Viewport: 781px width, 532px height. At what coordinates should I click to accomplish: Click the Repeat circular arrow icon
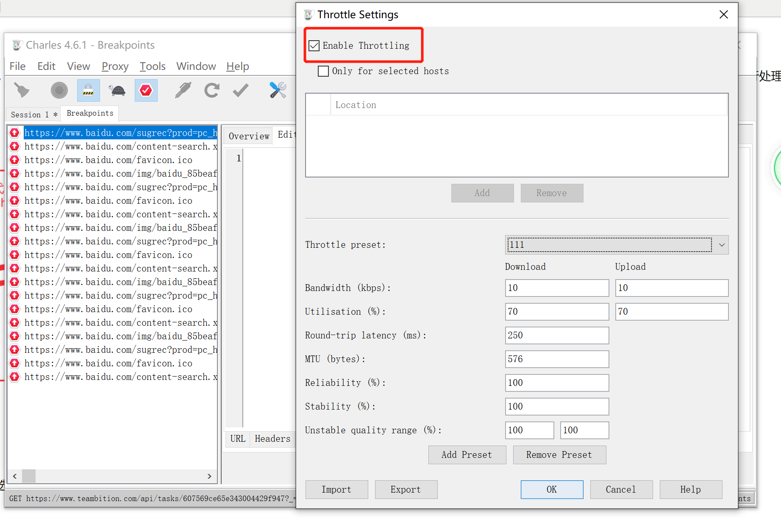tap(212, 90)
